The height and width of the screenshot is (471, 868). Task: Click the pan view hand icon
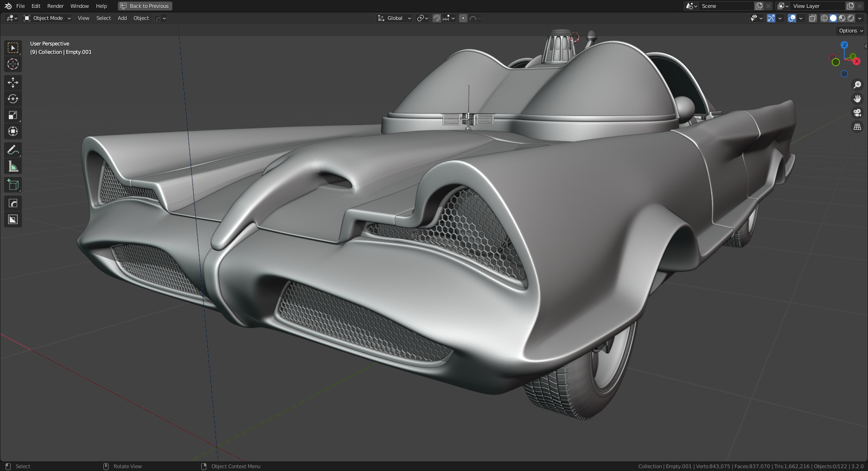(x=857, y=99)
